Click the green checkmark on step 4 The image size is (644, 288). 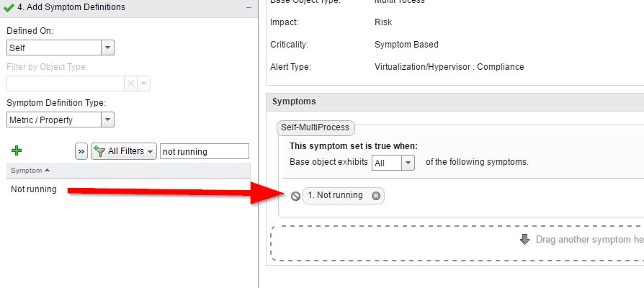click(8, 7)
